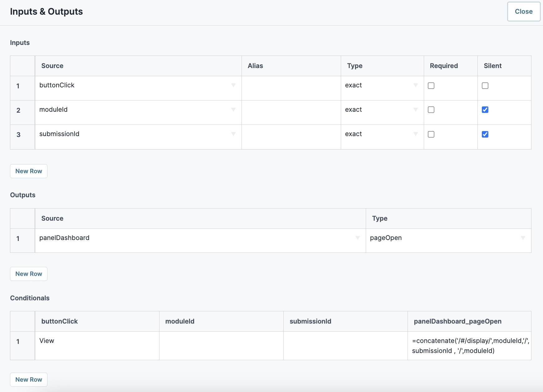Screen dimensions: 543x392
Task: Click submissionId source text in Inputs
Action: pos(59,134)
